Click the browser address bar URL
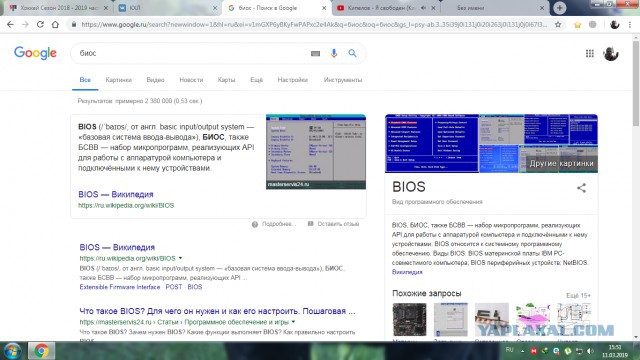Image resolution: width=640 pixels, height=360 pixels. [x=313, y=24]
